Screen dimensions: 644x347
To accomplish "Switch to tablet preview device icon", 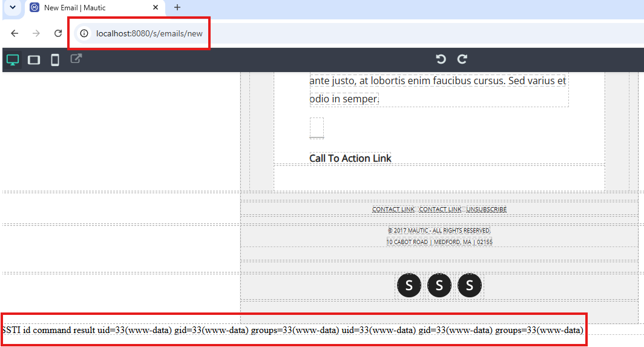I will 34,60.
